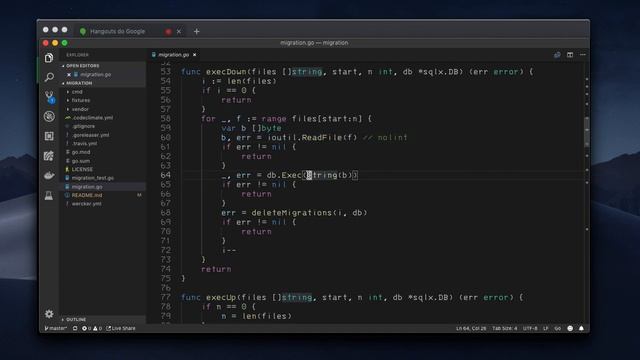The height and width of the screenshot is (360, 640).
Task: Open a new tab in browser window
Action: click(197, 31)
